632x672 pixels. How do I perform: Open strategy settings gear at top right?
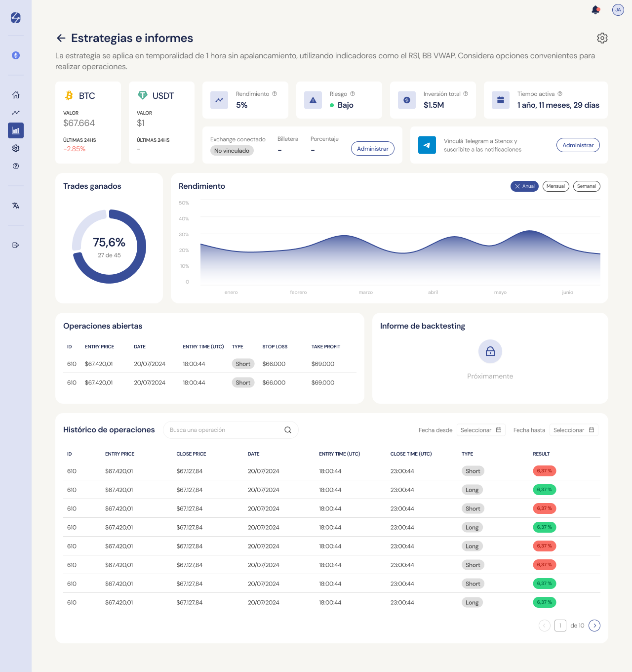[x=602, y=38]
